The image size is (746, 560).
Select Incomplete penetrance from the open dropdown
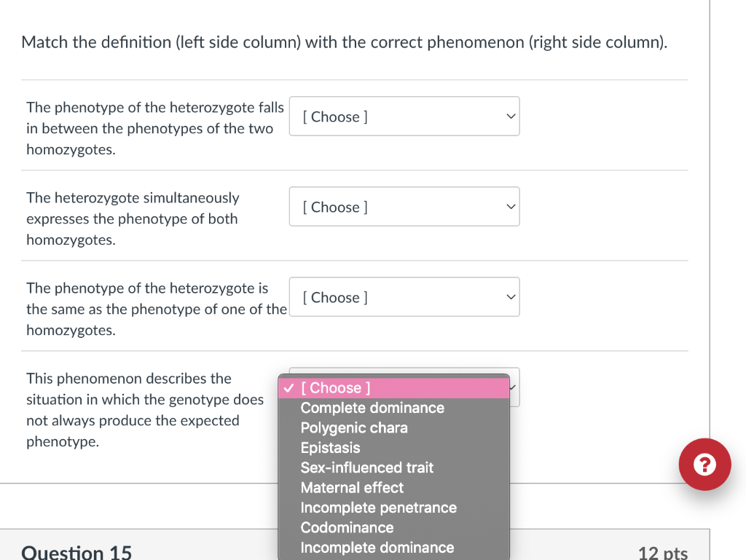378,508
